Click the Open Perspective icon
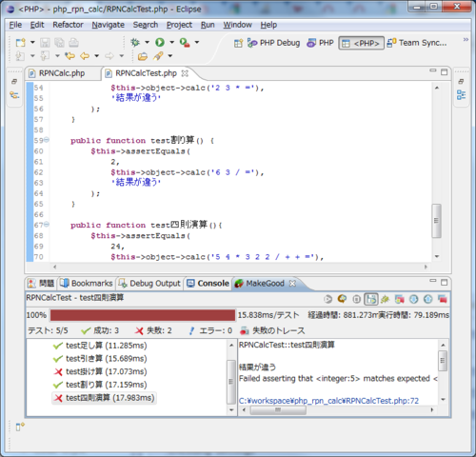 tap(238, 43)
